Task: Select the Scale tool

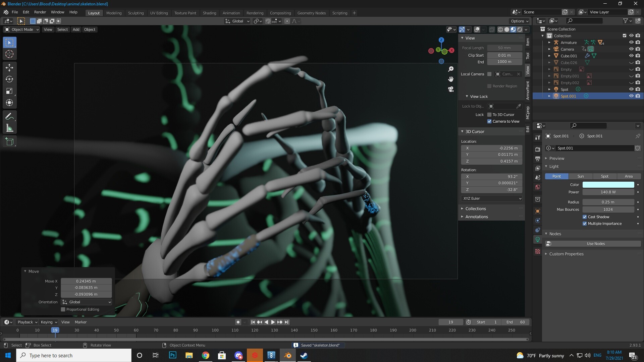Action: click(x=9, y=91)
